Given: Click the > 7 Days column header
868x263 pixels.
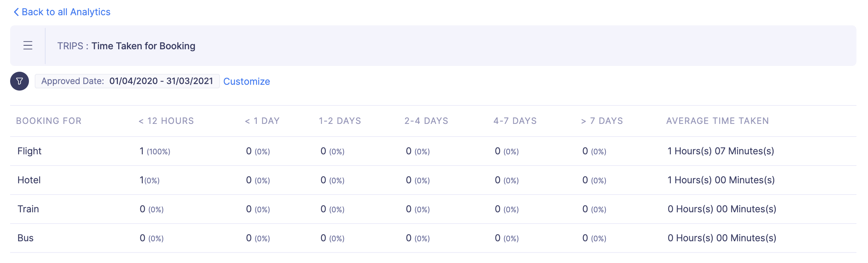Looking at the screenshot, I should (x=602, y=121).
